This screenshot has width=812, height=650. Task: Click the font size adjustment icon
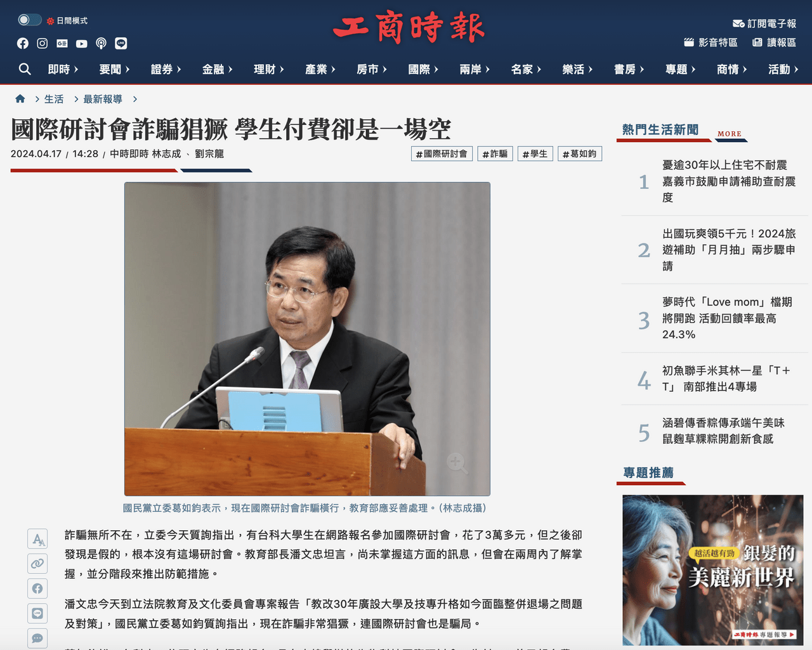[x=38, y=540]
